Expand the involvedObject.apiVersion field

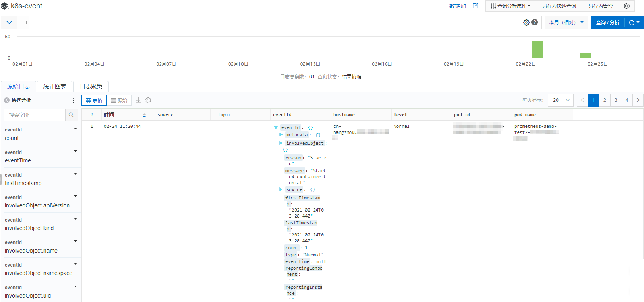(75, 196)
